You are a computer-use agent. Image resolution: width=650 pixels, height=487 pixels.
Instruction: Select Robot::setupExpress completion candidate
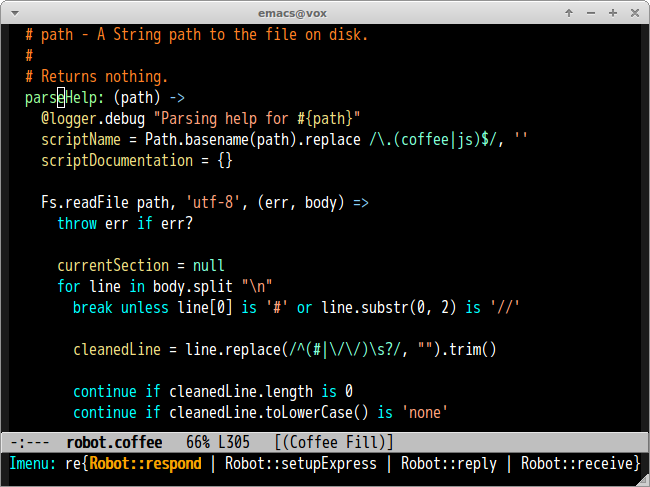tap(301, 463)
